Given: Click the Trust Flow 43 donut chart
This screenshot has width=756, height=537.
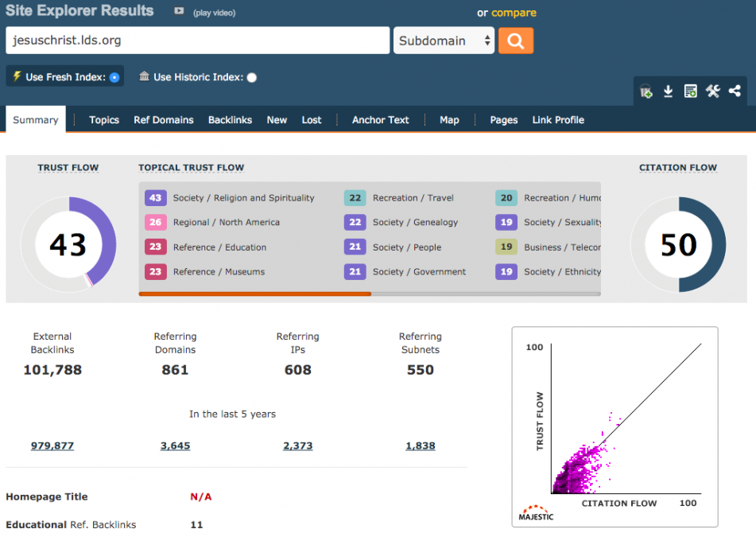Looking at the screenshot, I should tap(68, 244).
